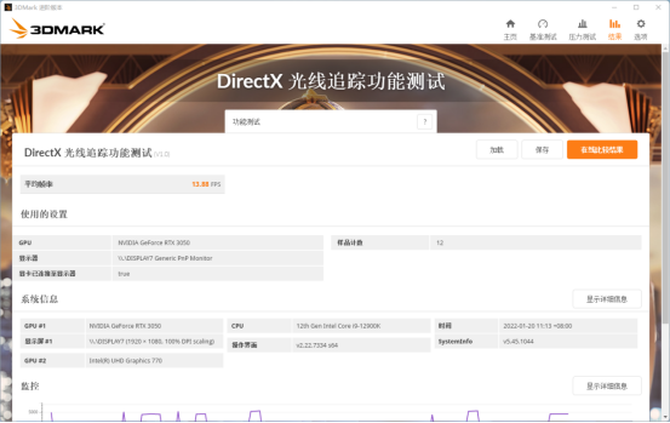Expand 显示详细信息 in 系统信息 section
The width and height of the screenshot is (670, 423).
[x=606, y=299]
